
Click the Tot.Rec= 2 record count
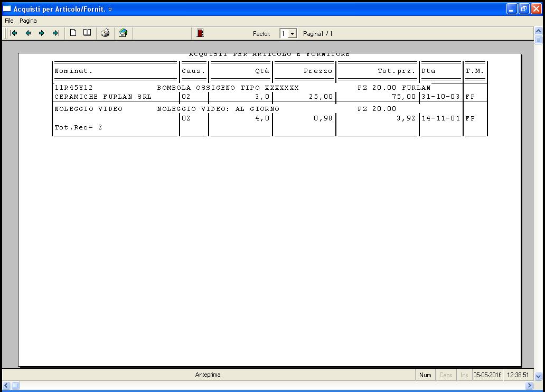pos(78,127)
